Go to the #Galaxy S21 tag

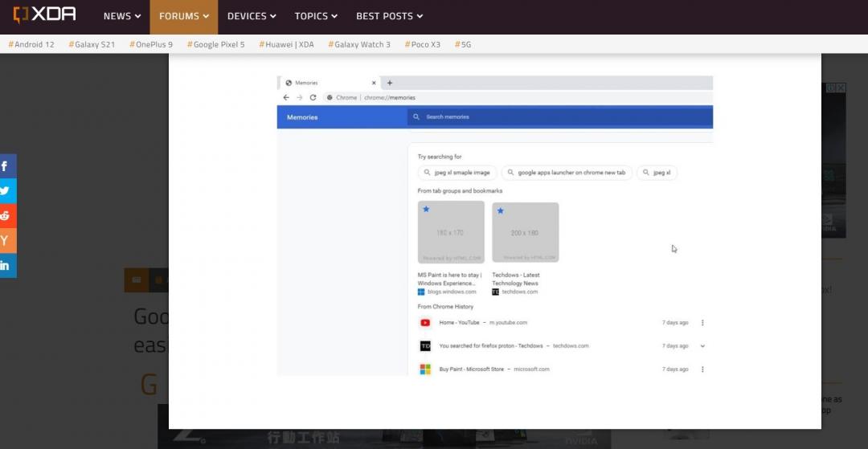[92, 44]
